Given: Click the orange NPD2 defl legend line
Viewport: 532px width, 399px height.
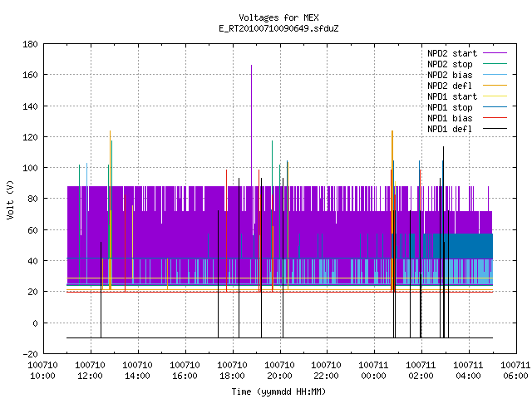Looking at the screenshot, I should pyautogui.click(x=495, y=86).
